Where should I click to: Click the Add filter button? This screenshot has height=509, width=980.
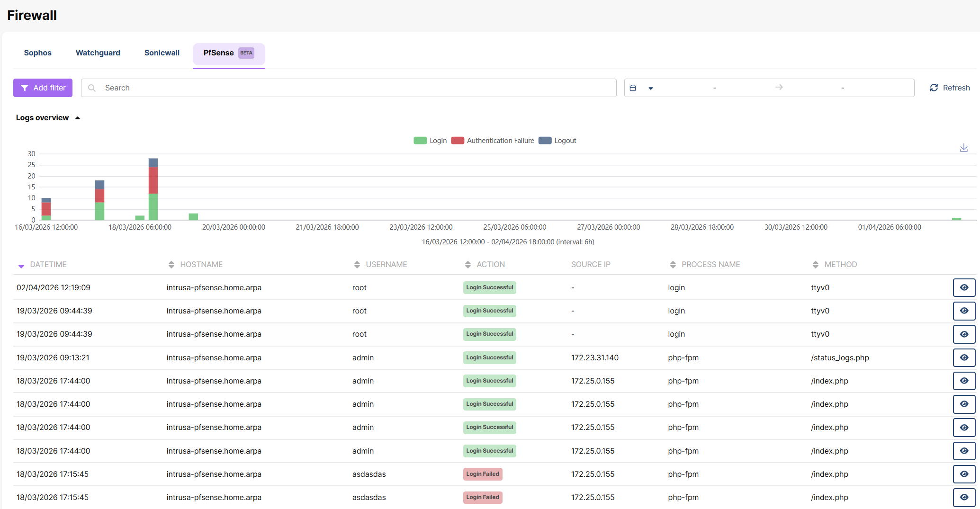[x=43, y=88]
